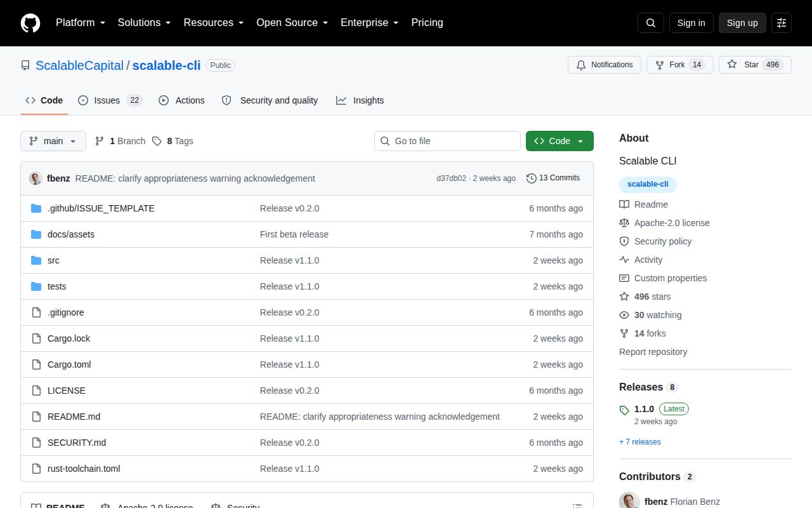Go to the GitHub homepage logo
The image size is (812, 508).
coord(30,23)
